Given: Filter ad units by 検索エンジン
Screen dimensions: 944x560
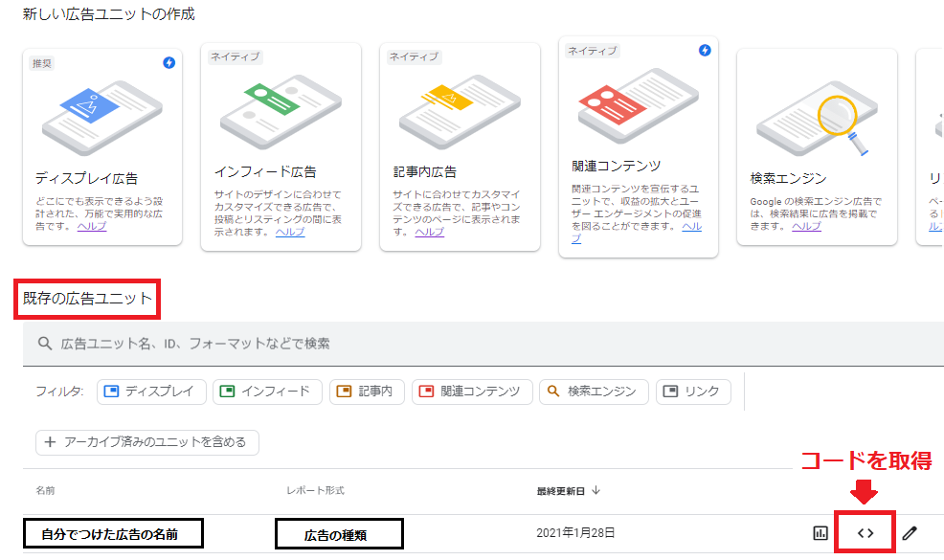Looking at the screenshot, I should click(594, 392).
